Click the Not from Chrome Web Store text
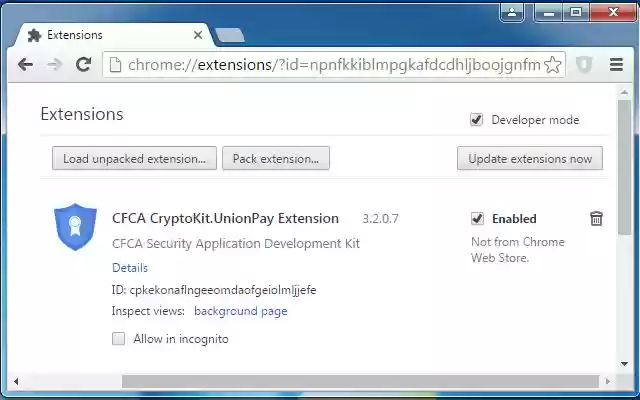This screenshot has height=400, width=640. coord(518,250)
